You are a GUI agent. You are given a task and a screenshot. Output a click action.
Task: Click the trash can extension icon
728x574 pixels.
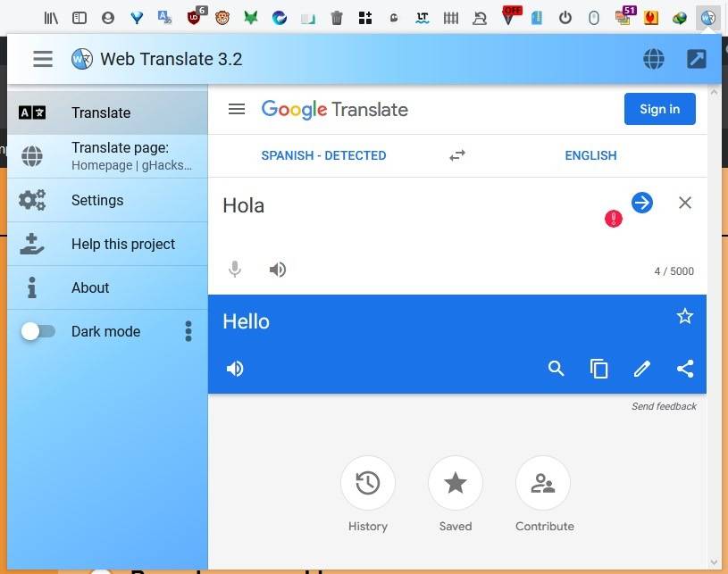(337, 18)
